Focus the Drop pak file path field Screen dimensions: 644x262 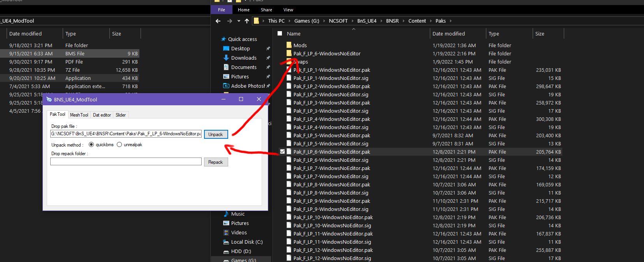coord(126,134)
